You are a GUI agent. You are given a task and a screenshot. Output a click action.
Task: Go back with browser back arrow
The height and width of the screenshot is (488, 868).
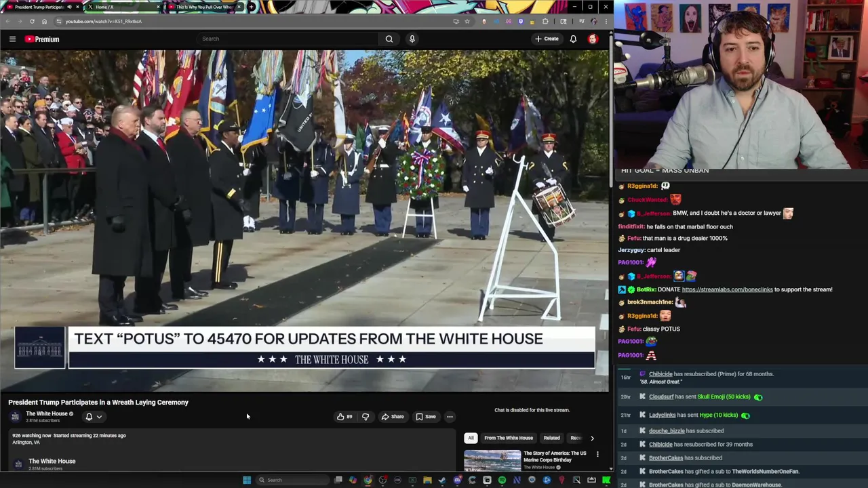point(7,21)
